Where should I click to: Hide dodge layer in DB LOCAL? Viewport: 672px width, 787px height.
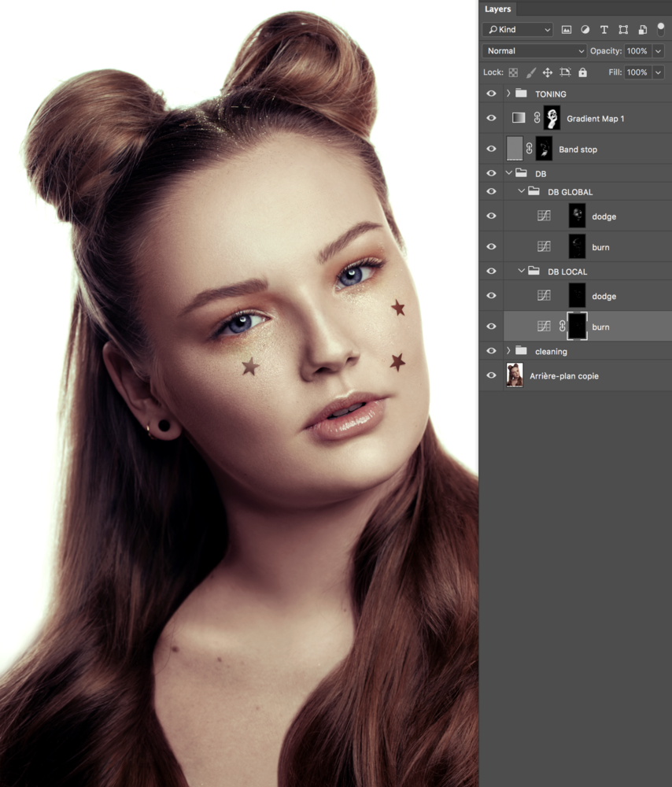pyautogui.click(x=491, y=296)
